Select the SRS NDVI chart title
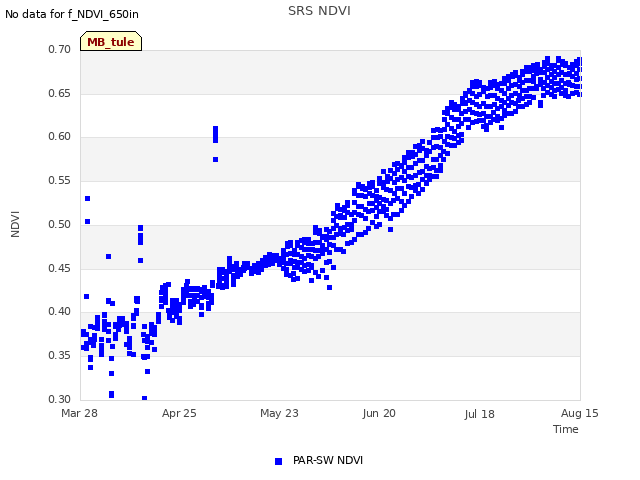640x480 pixels. (319, 11)
